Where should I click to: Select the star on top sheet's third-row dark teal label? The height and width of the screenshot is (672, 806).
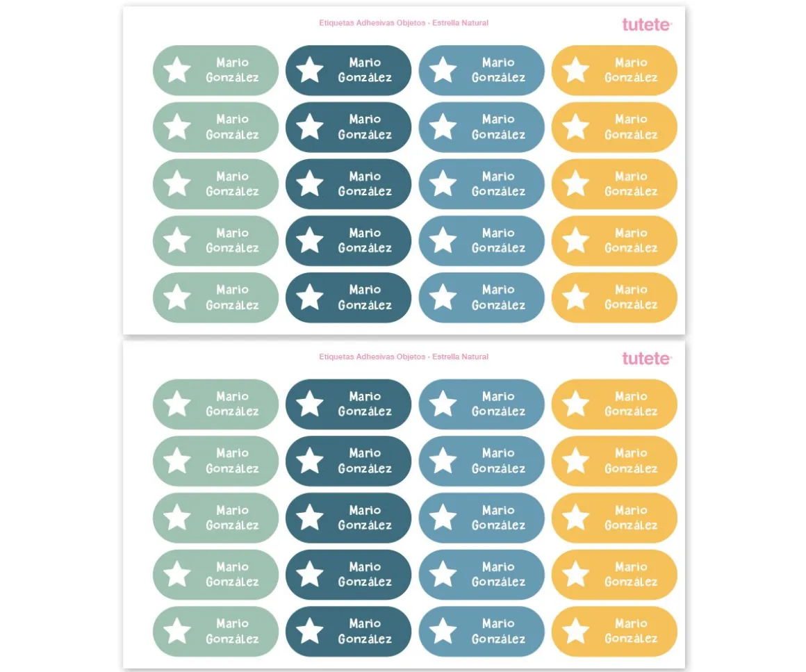tap(310, 183)
